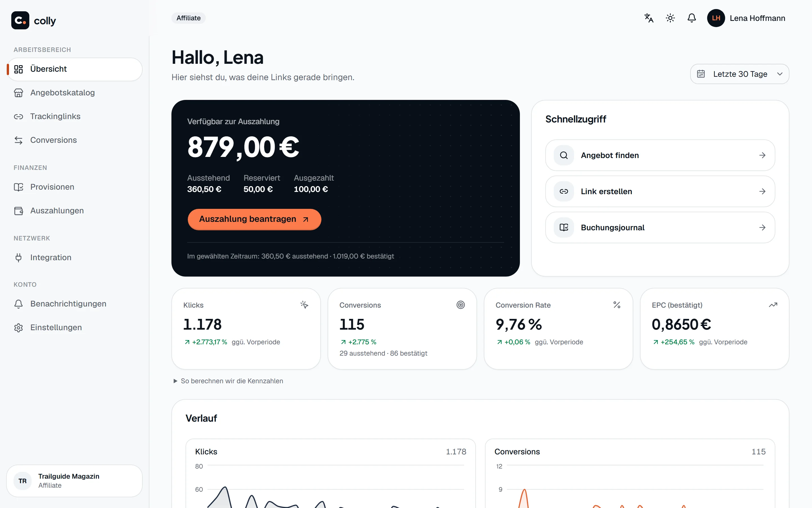Click Angebot finden quick link label
This screenshot has height=508, width=812.
coord(610,155)
